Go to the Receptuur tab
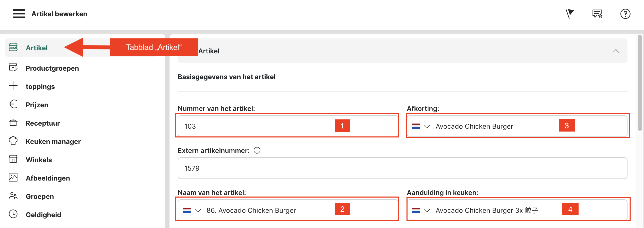 [x=43, y=123]
